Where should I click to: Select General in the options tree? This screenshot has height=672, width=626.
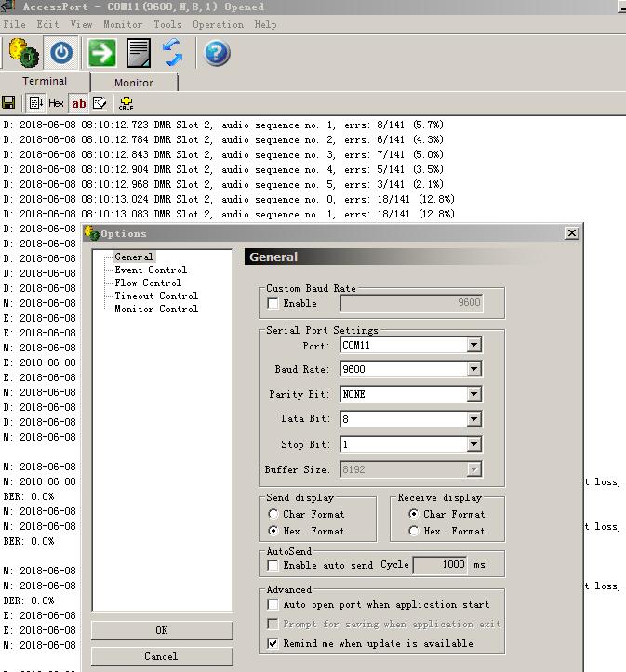(x=134, y=257)
